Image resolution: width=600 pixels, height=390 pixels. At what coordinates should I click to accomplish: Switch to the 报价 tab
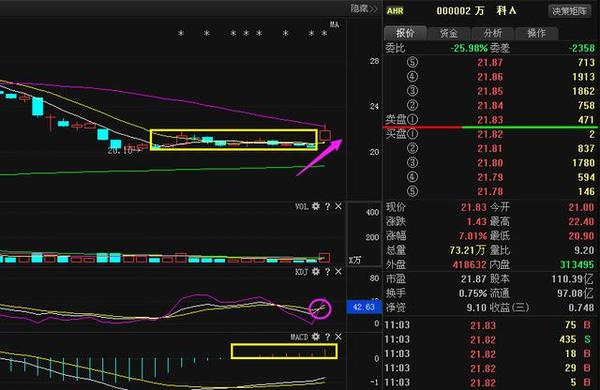pyautogui.click(x=405, y=33)
